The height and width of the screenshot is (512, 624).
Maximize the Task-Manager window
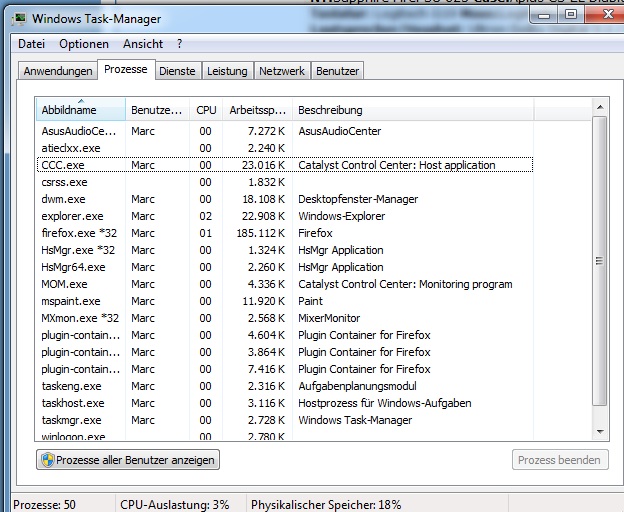571,15
